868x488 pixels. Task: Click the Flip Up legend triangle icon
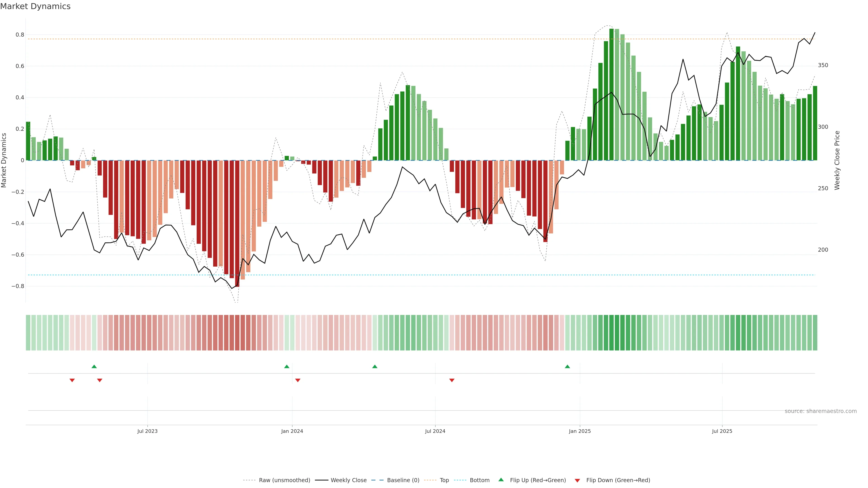pyautogui.click(x=501, y=480)
